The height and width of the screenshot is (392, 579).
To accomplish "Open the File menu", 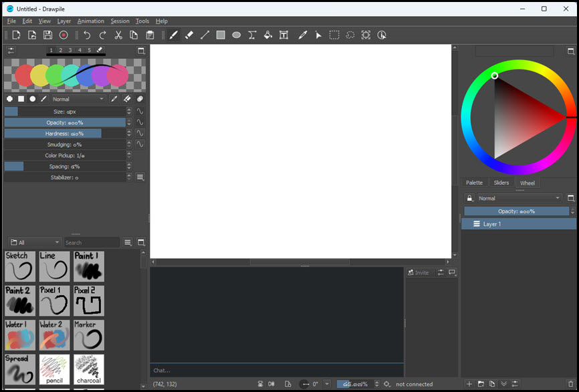I will coord(11,21).
